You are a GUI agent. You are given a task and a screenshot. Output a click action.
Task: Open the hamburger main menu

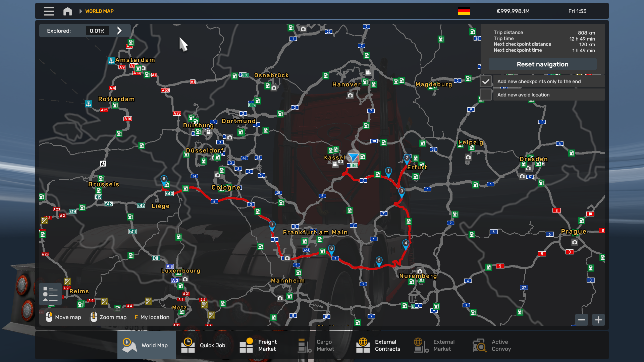pos(49,11)
